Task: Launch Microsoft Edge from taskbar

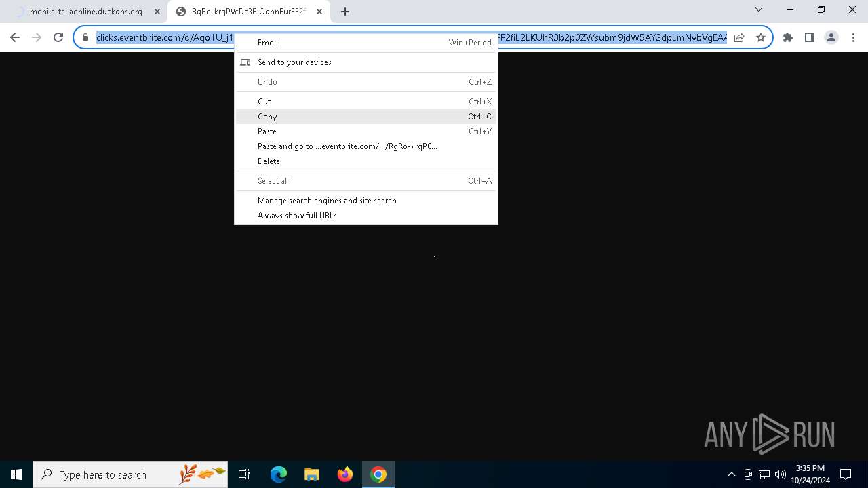Action: (279, 474)
